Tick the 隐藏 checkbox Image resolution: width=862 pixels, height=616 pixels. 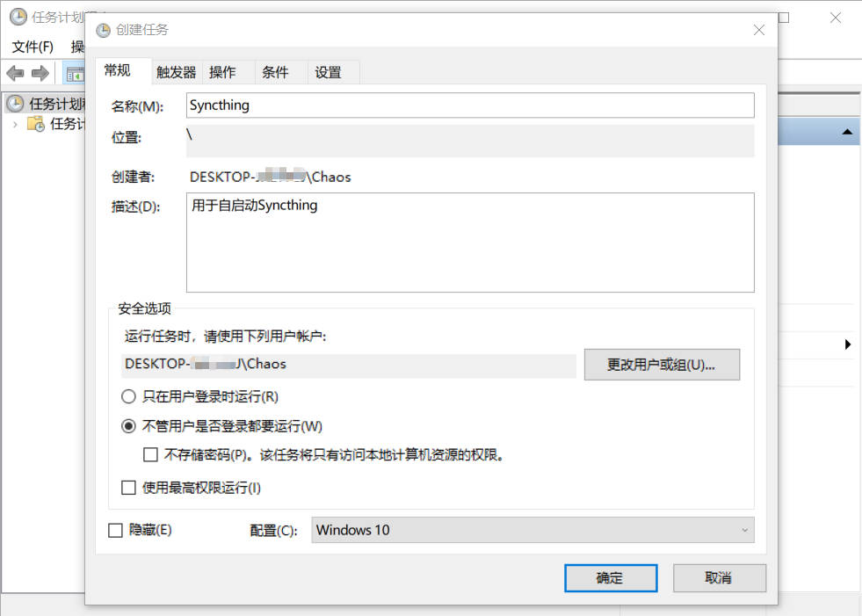tap(115, 530)
